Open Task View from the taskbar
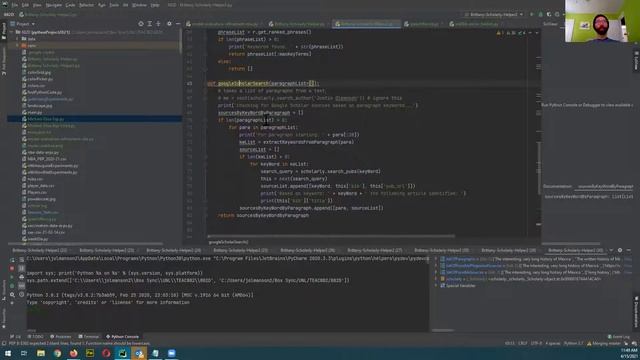 pyautogui.click(x=24, y=353)
